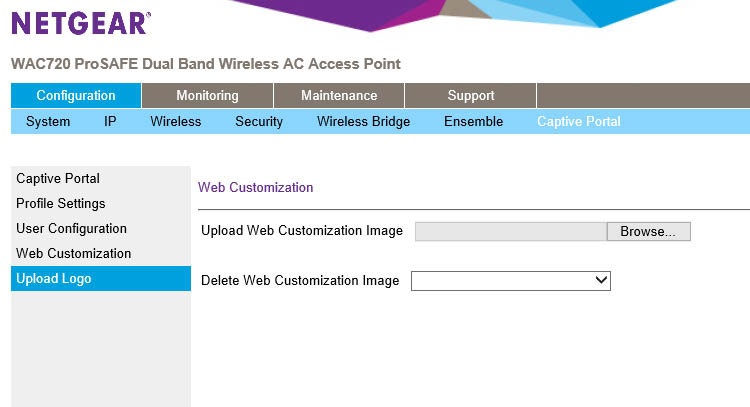Go to the Support tab
This screenshot has width=750, height=407.
tap(471, 95)
